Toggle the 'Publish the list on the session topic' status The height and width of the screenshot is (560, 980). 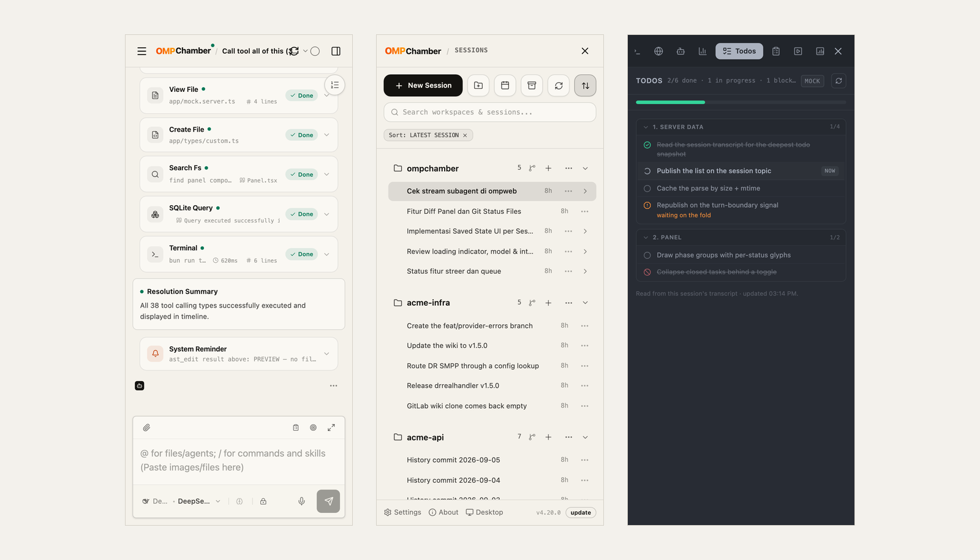point(647,171)
